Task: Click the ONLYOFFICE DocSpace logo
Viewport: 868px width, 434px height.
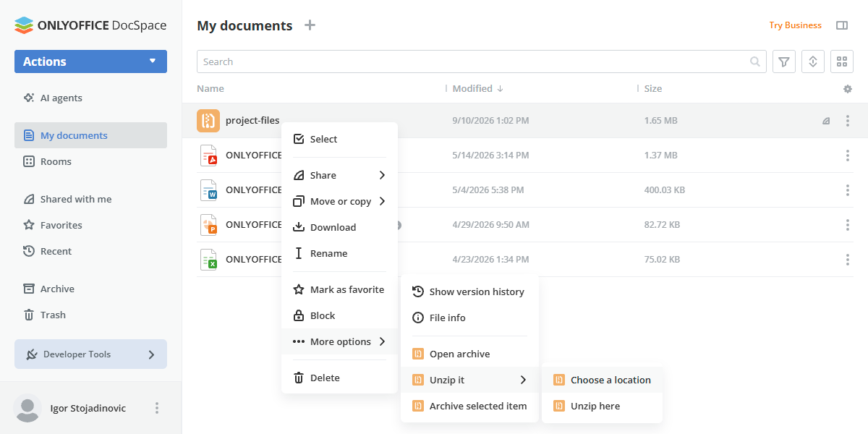Action: pos(90,25)
